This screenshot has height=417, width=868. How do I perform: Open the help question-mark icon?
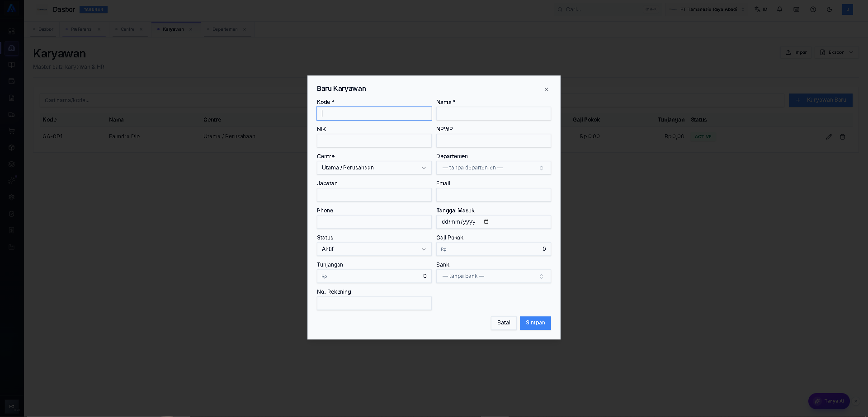[x=813, y=9]
